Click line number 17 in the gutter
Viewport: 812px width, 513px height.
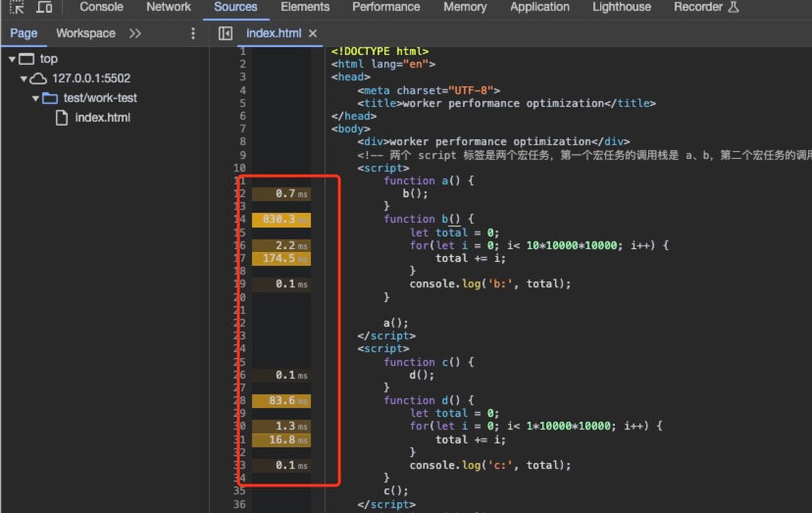[240, 258]
